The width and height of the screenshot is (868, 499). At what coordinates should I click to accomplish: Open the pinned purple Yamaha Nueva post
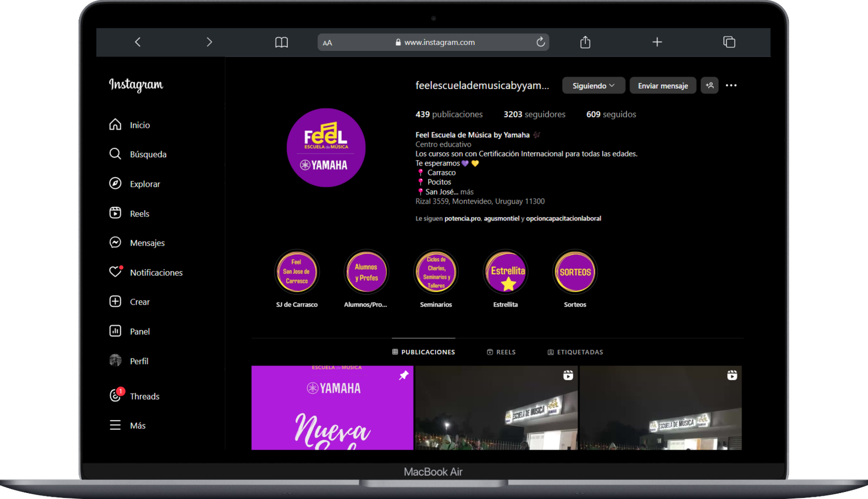point(332,408)
